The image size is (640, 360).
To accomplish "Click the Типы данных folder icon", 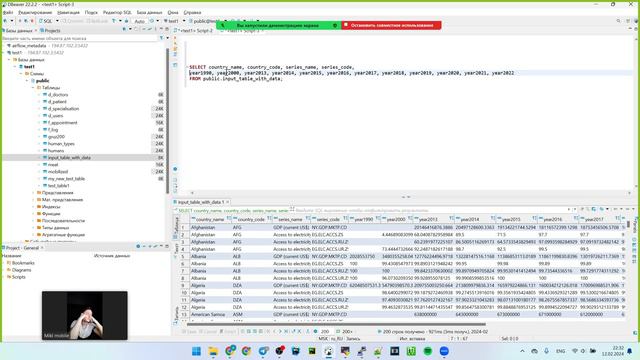I will click(39, 228).
